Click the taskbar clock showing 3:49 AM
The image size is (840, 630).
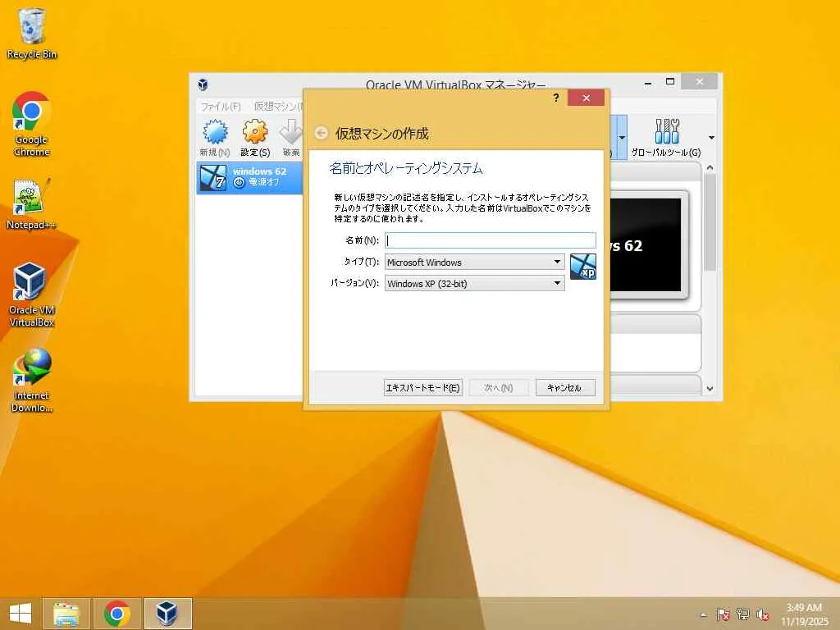804,614
